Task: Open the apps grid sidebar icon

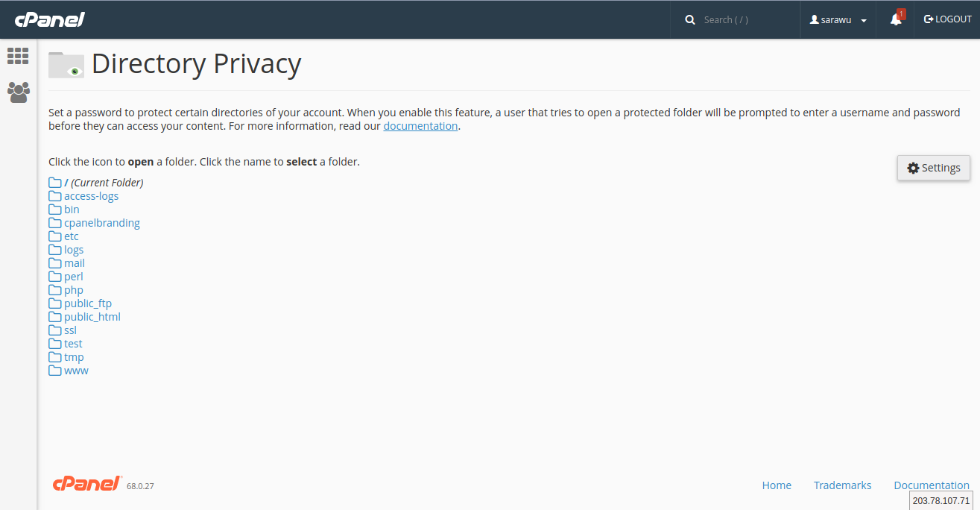Action: pyautogui.click(x=18, y=56)
